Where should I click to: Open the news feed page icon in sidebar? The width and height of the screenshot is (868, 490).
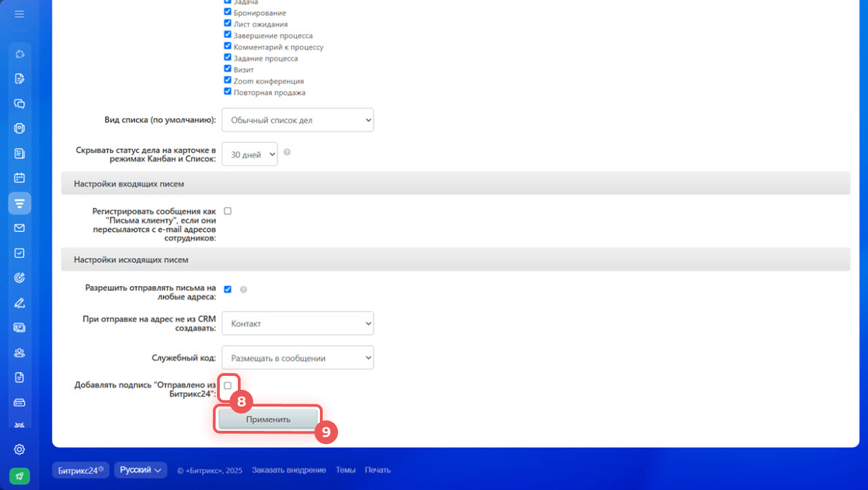click(19, 153)
